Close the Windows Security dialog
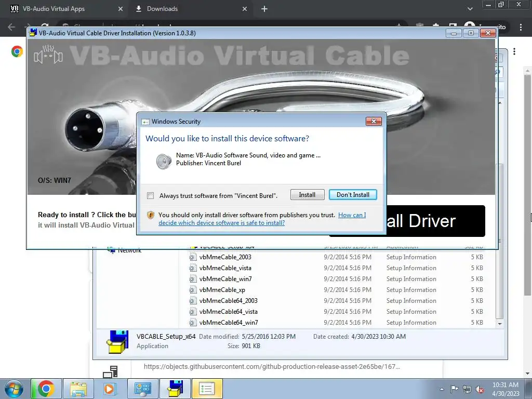The image size is (532, 399). click(x=374, y=122)
